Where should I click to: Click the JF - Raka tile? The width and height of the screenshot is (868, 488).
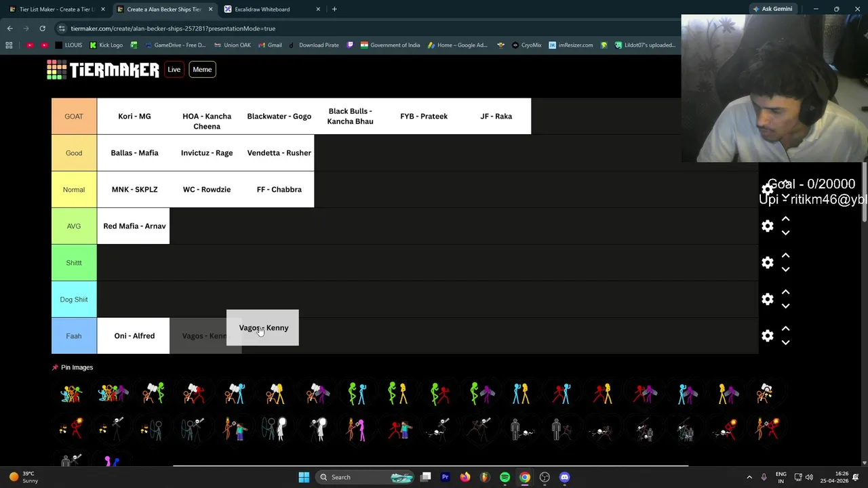(496, 116)
